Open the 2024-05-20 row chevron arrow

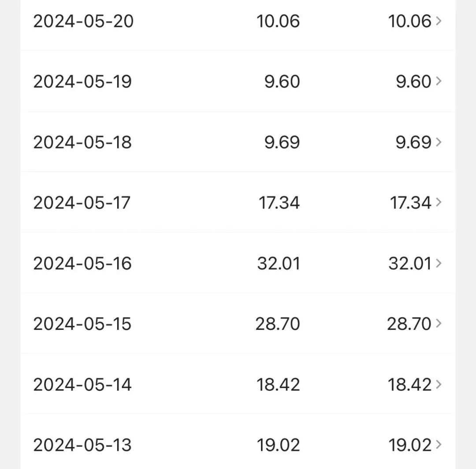click(439, 21)
